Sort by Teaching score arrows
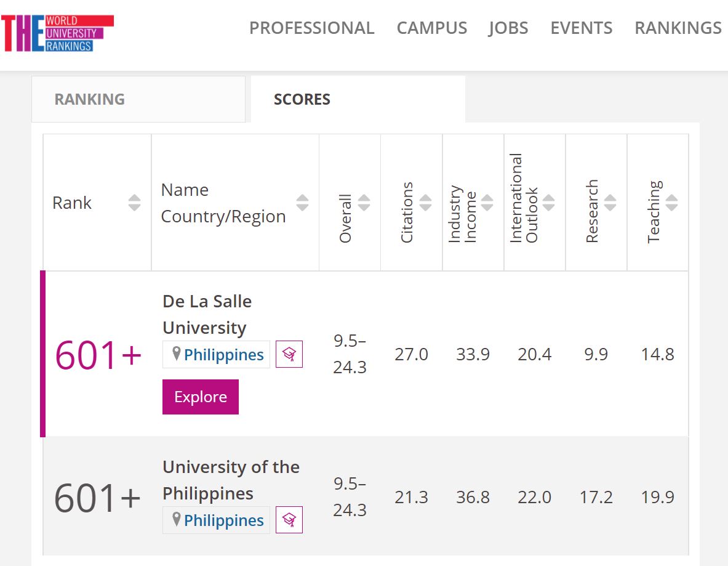The width and height of the screenshot is (728, 566). point(671,203)
